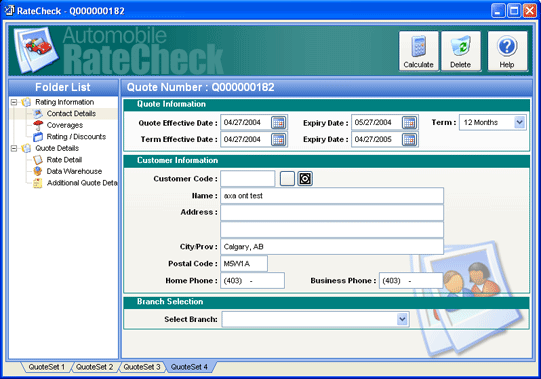Click the Contact Details tree icon
541x379 pixels.
point(38,114)
